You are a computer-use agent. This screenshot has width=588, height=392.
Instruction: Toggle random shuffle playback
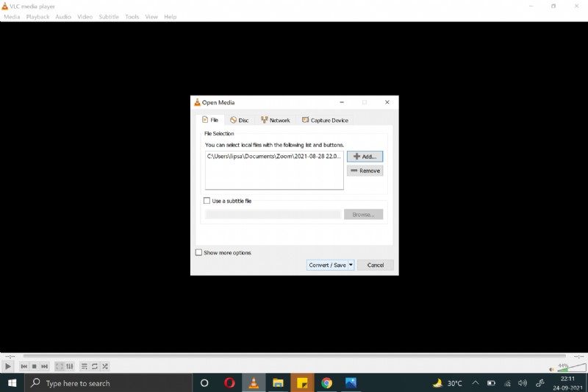[x=105, y=366]
